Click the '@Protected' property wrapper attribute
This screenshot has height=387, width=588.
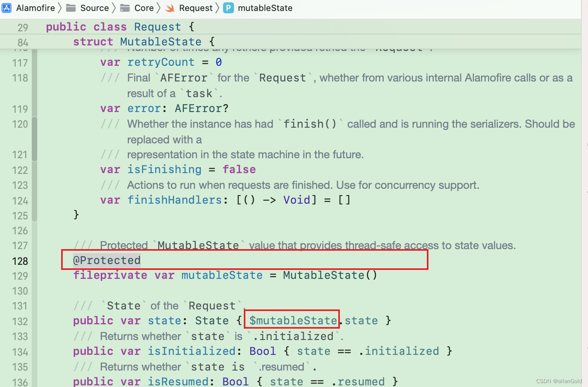pos(107,260)
